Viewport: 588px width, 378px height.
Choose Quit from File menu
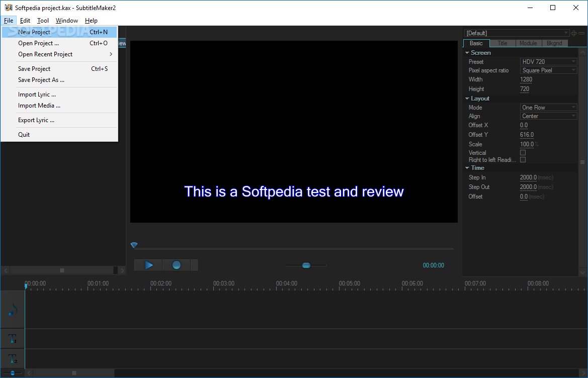pyautogui.click(x=60, y=135)
